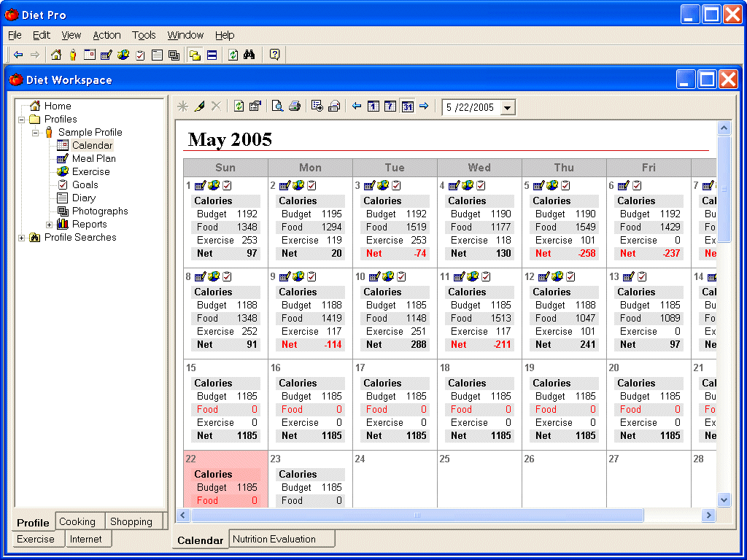Screen dimensions: 747x560
Task: Open Profiles via person icon in toolbar
Action: (x=73, y=55)
